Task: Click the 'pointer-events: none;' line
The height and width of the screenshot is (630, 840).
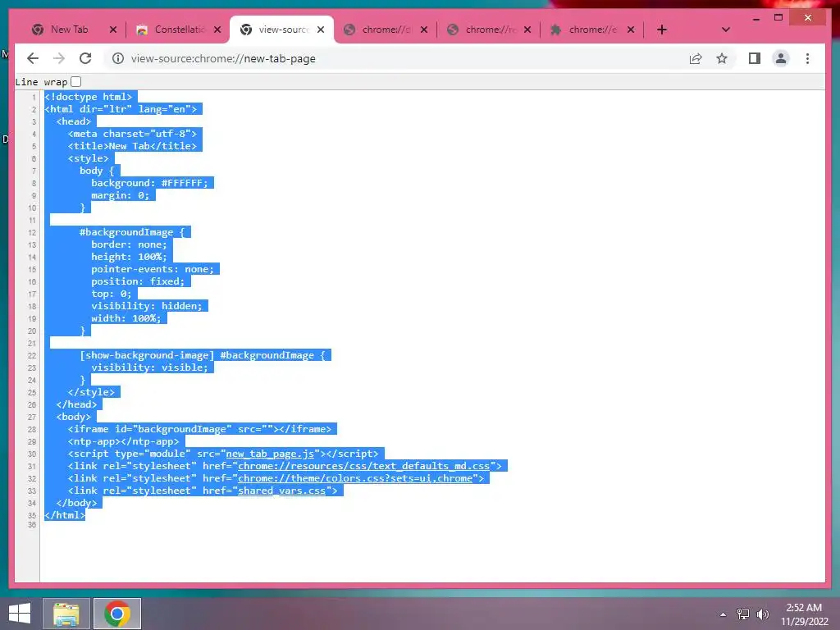Action: click(x=152, y=269)
